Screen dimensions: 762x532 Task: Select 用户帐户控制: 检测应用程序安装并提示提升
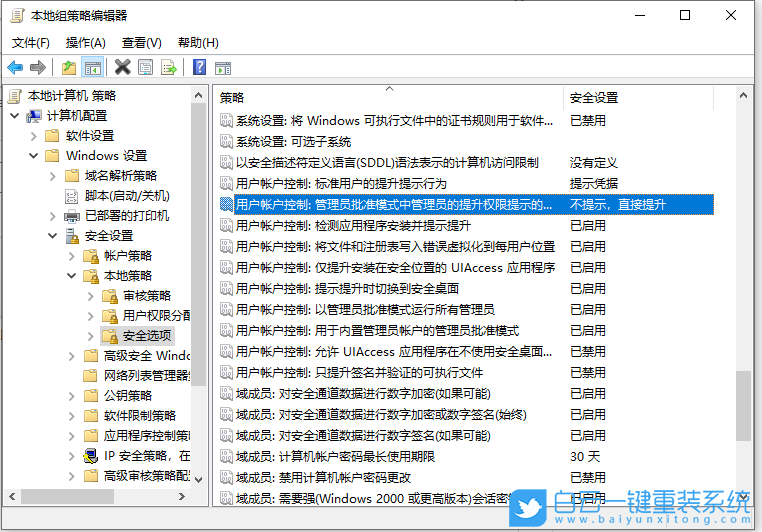click(353, 225)
